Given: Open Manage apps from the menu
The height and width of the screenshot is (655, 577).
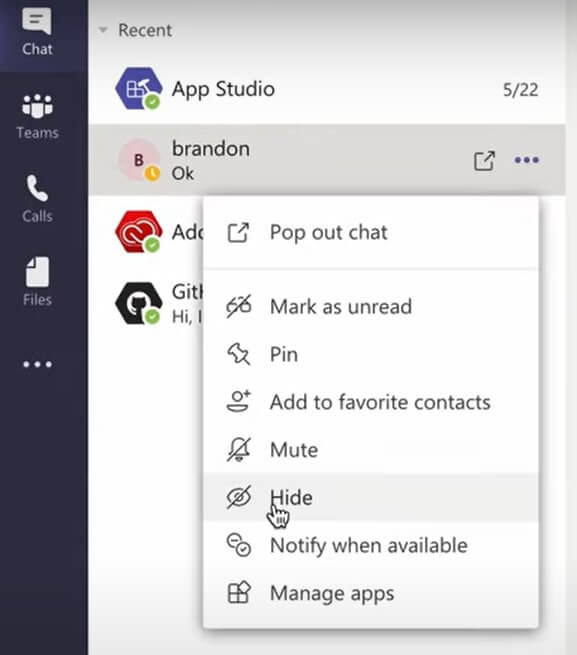Looking at the screenshot, I should pos(371,593).
